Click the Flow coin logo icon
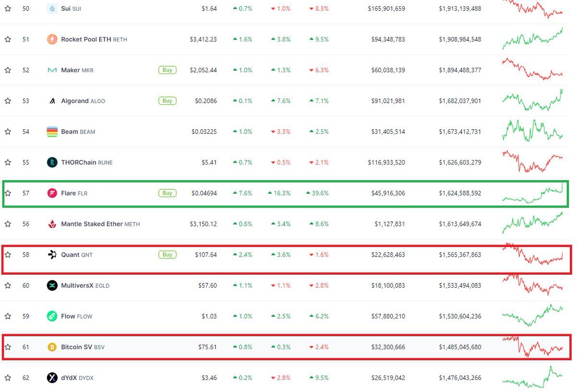This screenshot has width=577, height=392. coord(52,316)
